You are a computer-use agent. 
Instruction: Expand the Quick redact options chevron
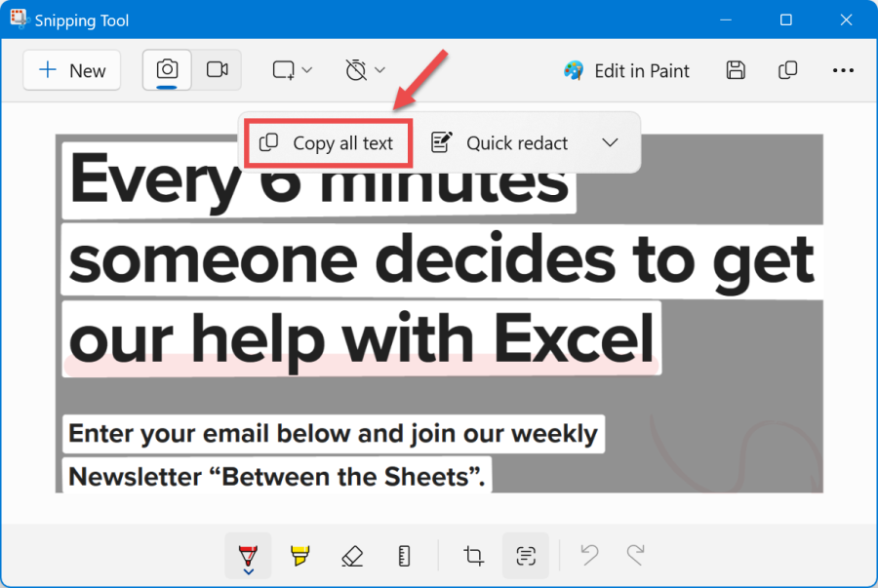[611, 143]
